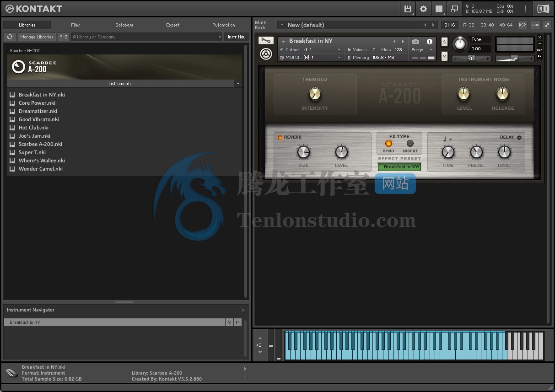Screen dimensions: 555x392
Task: Expand the Instruments dropdown in Scarbee A-200 library
Action: tap(237, 83)
